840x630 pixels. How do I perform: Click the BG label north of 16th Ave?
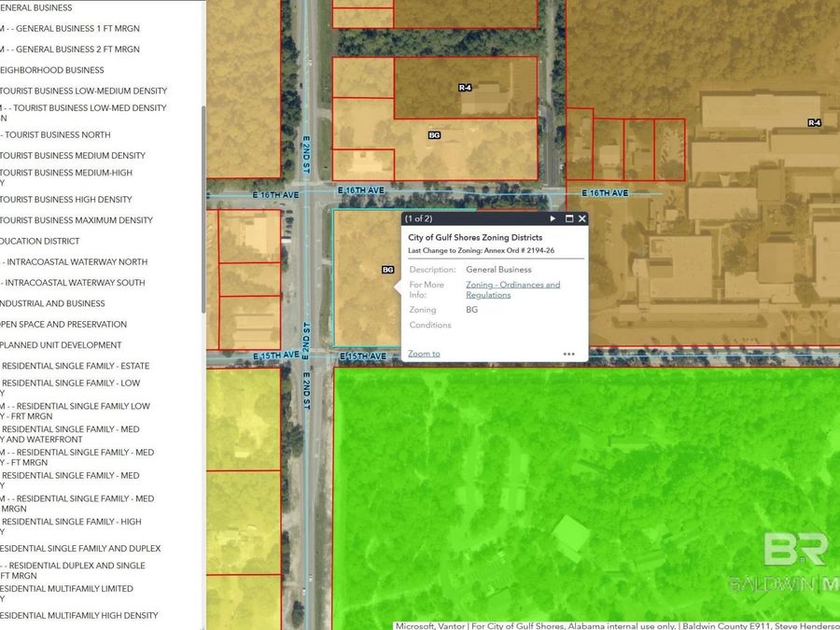[x=434, y=135]
